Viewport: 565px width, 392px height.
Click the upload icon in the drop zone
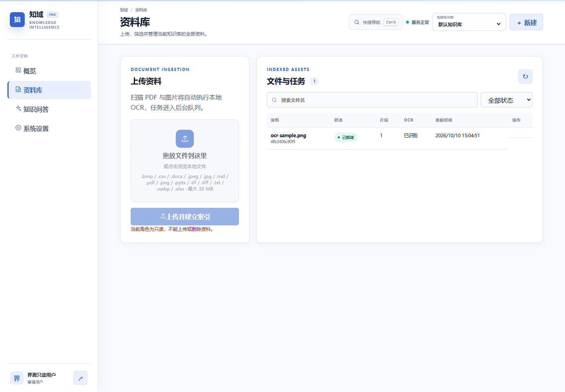(185, 139)
